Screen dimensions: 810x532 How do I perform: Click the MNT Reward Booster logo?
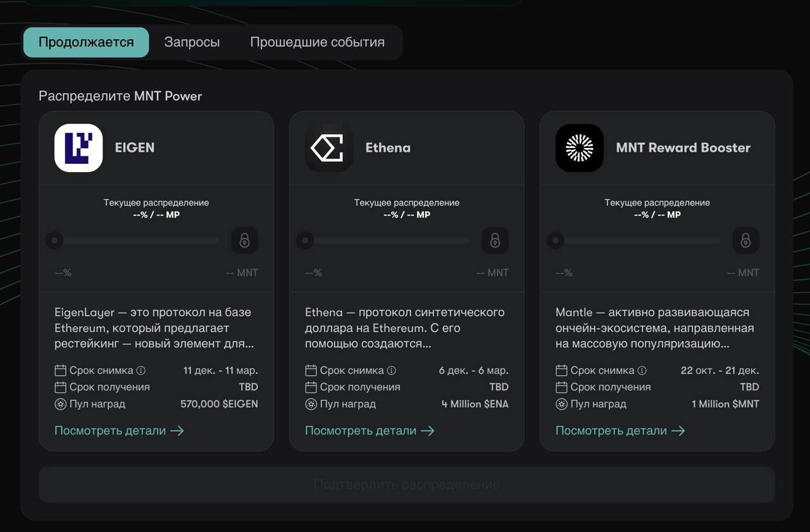point(580,148)
